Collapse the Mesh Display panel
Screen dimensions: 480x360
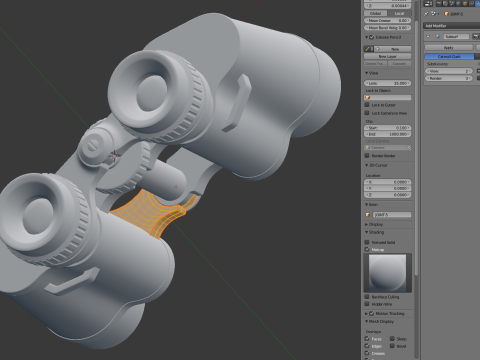click(x=367, y=322)
